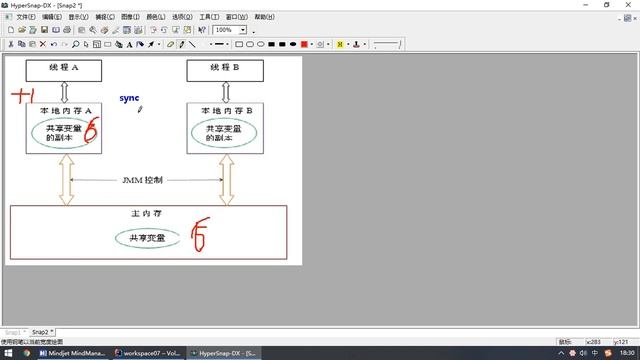The width and height of the screenshot is (640, 360).
Task: Click the JMM 控制 label
Action: [x=142, y=180]
